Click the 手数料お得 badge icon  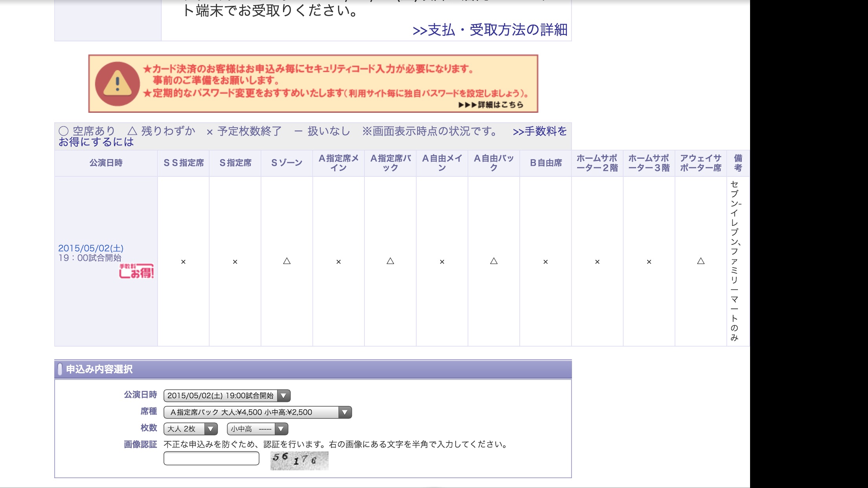[x=136, y=271]
